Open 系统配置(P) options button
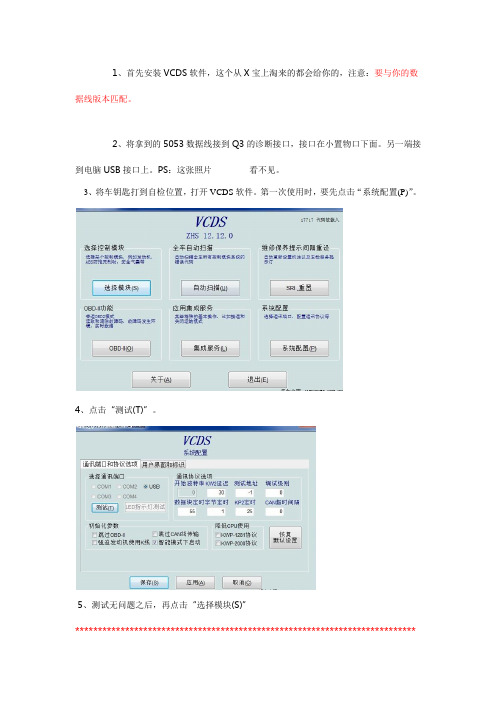The width and height of the screenshot is (496, 702). click(299, 348)
